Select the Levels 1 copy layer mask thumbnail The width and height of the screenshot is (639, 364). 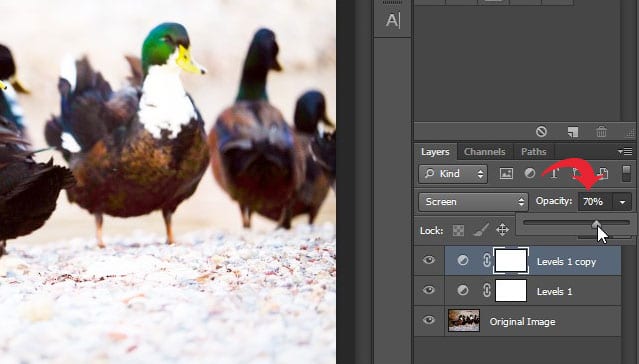(x=511, y=260)
